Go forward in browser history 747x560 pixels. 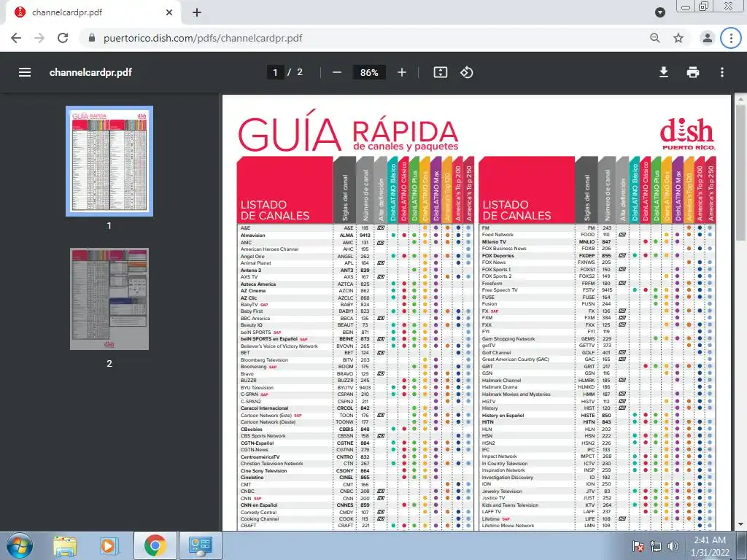[39, 38]
